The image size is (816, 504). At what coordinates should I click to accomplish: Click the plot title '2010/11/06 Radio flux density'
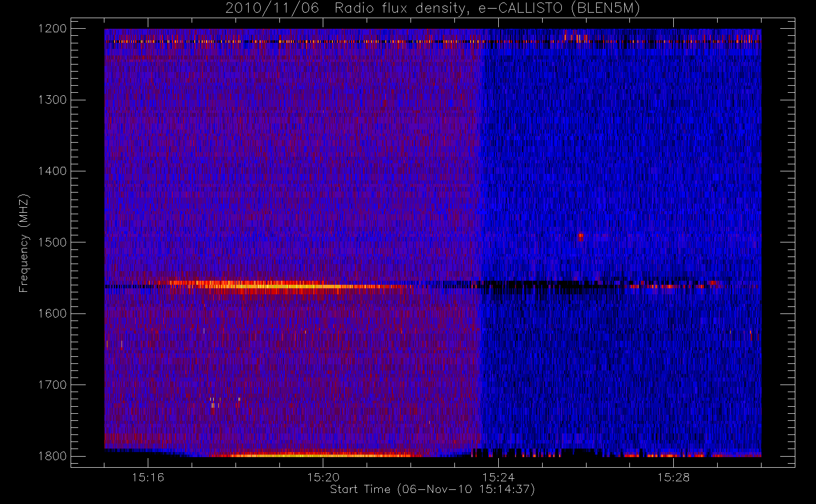[433, 8]
